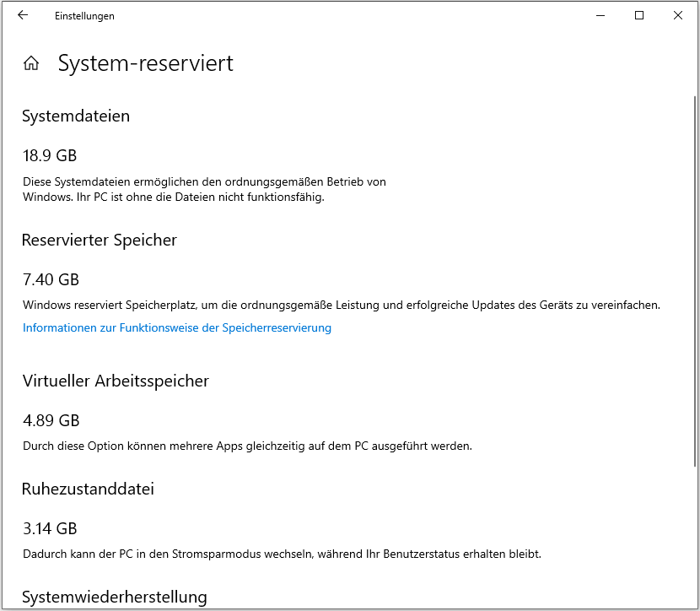This screenshot has width=700, height=611.
Task: Click the back arrow to return
Action: click(23, 15)
